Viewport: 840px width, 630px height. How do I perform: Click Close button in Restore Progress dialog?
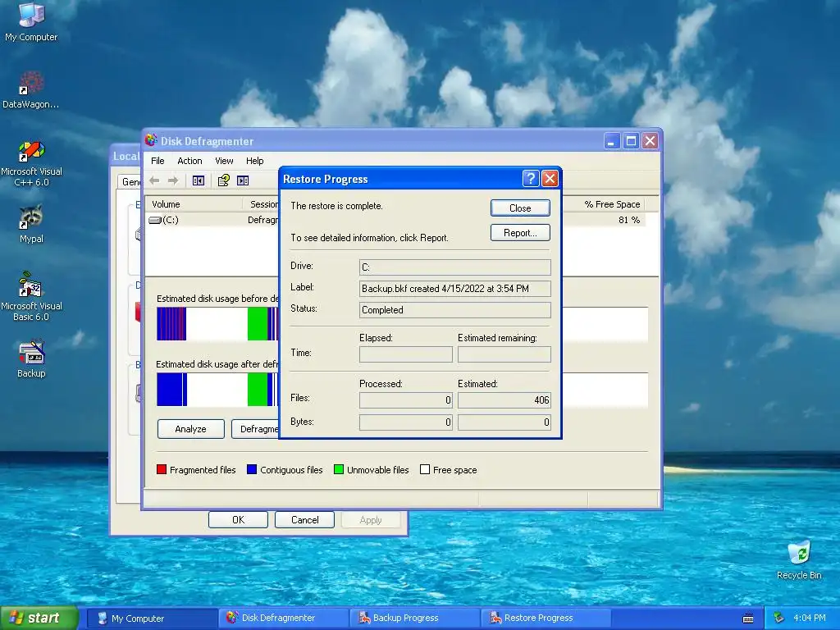(x=520, y=208)
